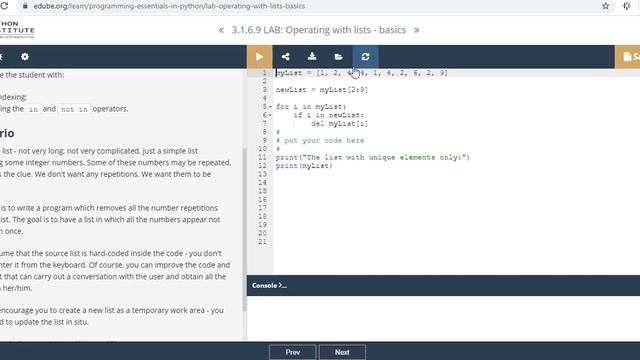Click the left panel scrollbar
This screenshot has height=360, width=640.
pos(244,229)
